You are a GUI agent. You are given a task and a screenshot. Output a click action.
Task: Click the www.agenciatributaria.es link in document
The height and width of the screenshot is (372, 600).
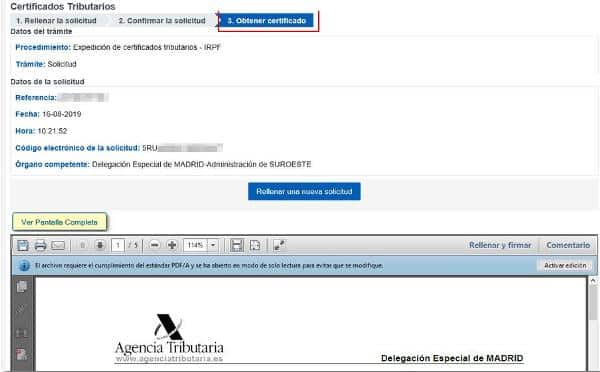point(169,359)
